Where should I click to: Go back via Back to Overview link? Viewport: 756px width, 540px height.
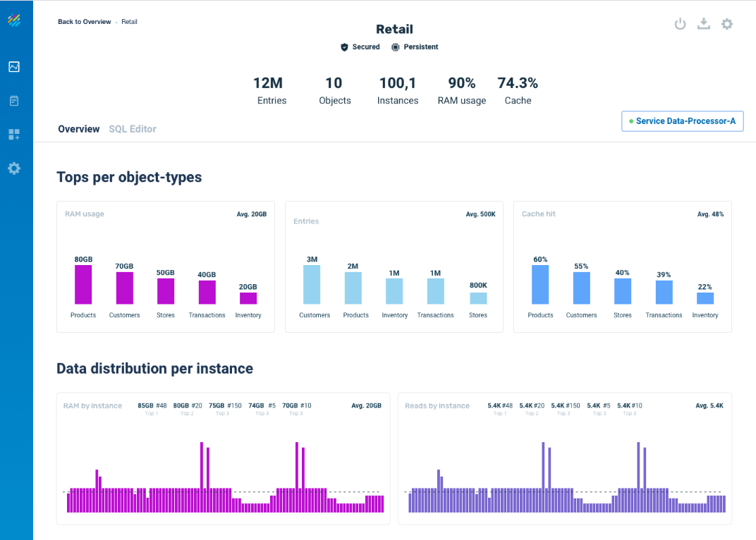click(x=85, y=22)
